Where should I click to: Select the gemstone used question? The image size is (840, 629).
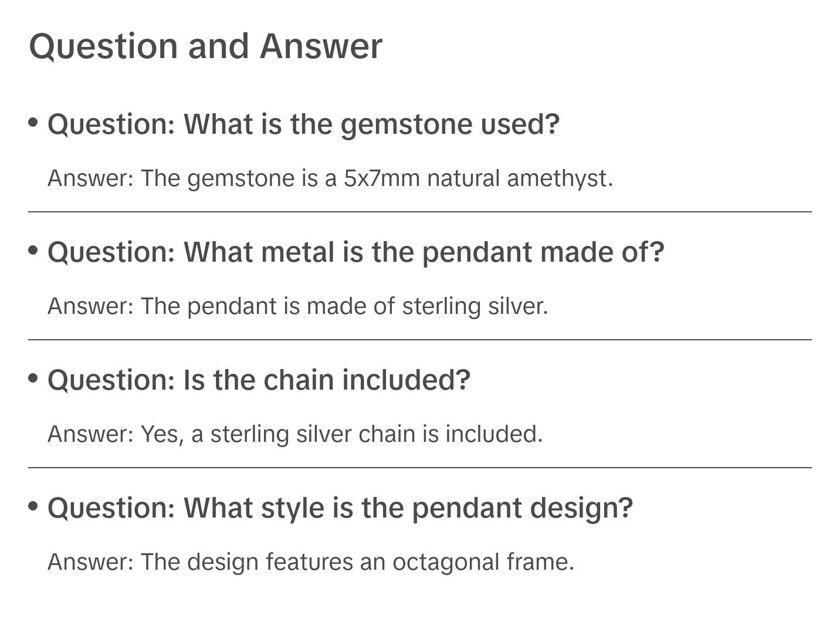(303, 124)
